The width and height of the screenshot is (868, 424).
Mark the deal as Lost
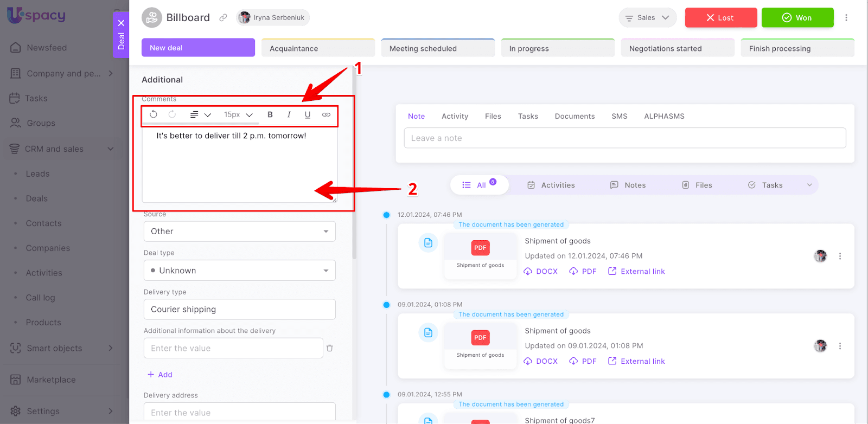click(720, 18)
